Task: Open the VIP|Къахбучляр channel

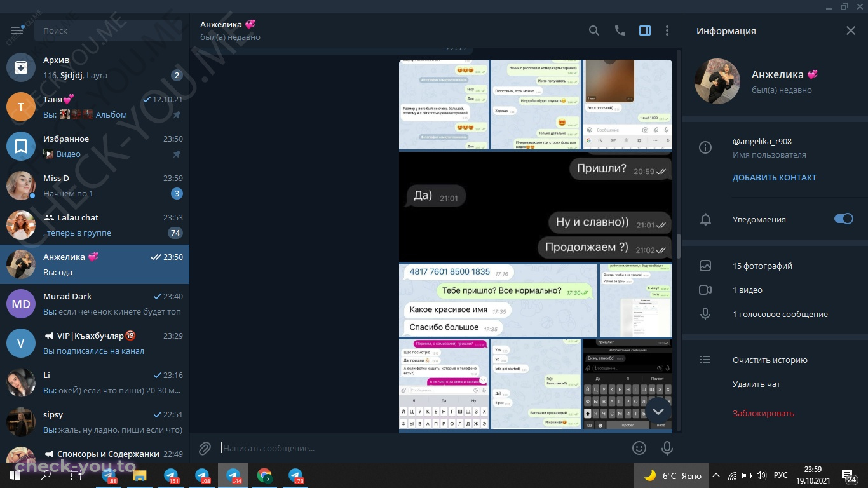Action: 95,343
